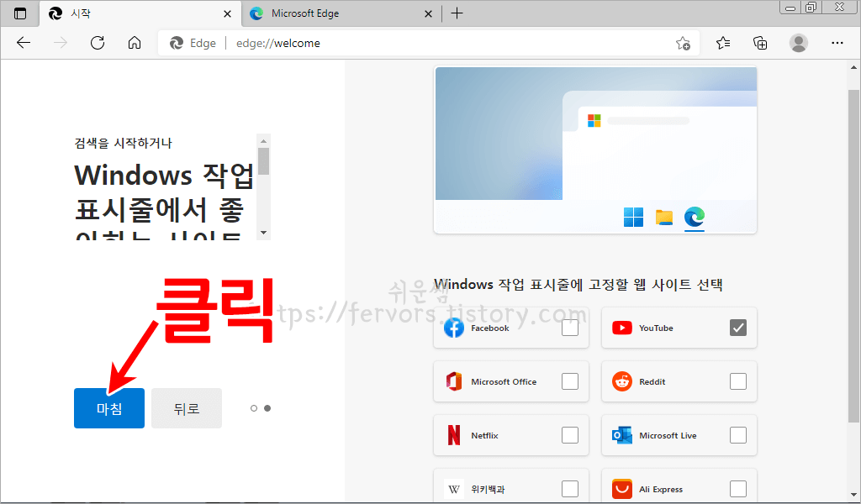Open the profile avatar icon
The height and width of the screenshot is (504, 861).
click(x=799, y=43)
